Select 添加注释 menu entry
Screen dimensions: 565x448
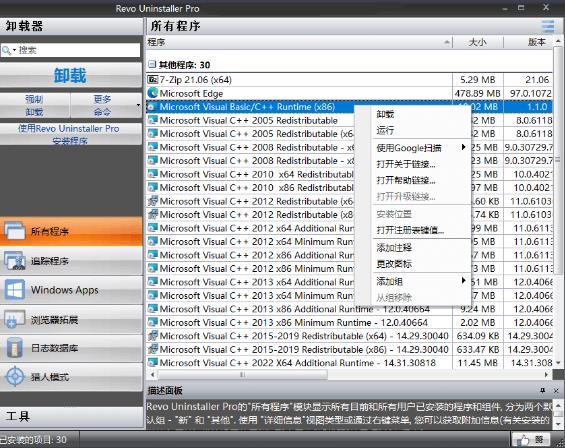pos(394,248)
